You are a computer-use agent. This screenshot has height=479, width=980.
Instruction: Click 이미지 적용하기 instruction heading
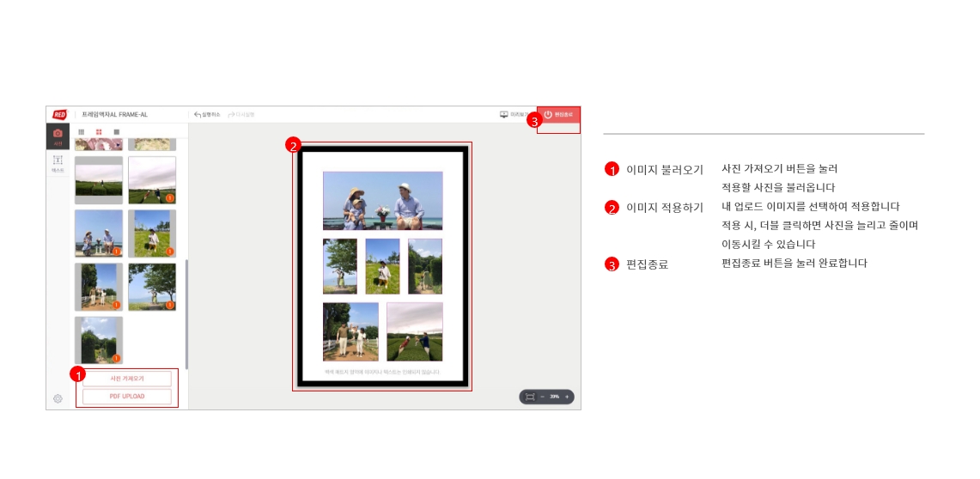point(665,208)
